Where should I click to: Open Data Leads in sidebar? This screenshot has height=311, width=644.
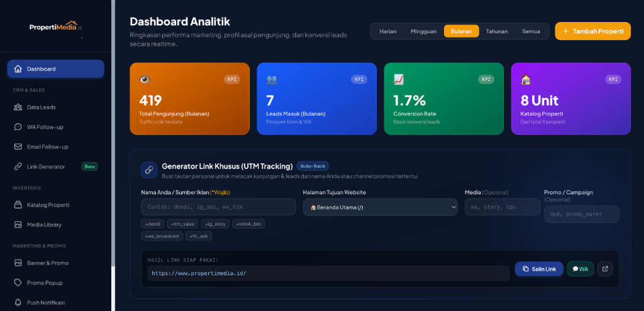pos(55,107)
